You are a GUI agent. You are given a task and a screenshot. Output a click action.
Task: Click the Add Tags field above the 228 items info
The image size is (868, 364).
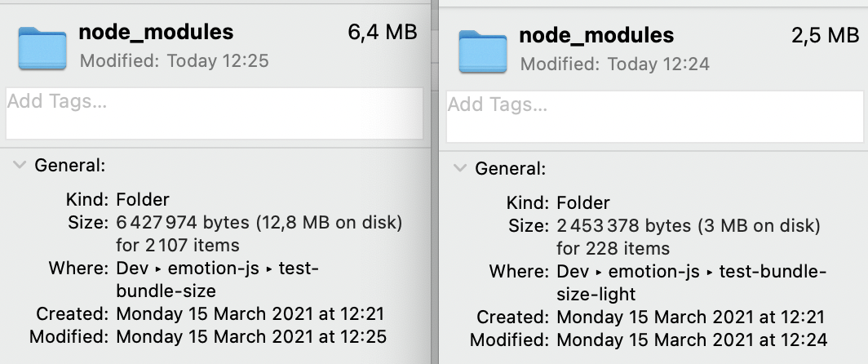point(654,117)
